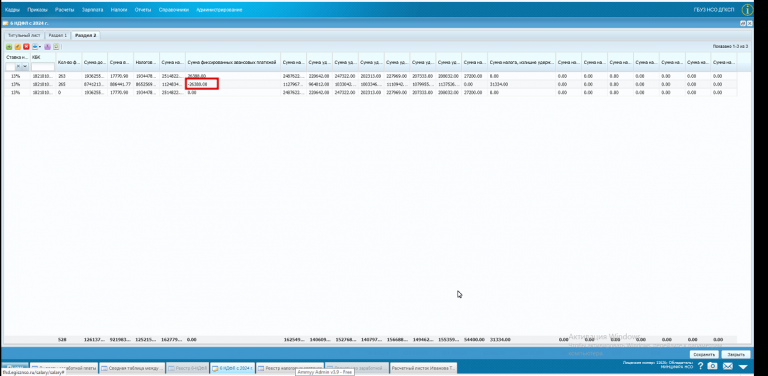Click the КБК filter input field
Viewport: 768px width, 376px height.
tap(43, 66)
